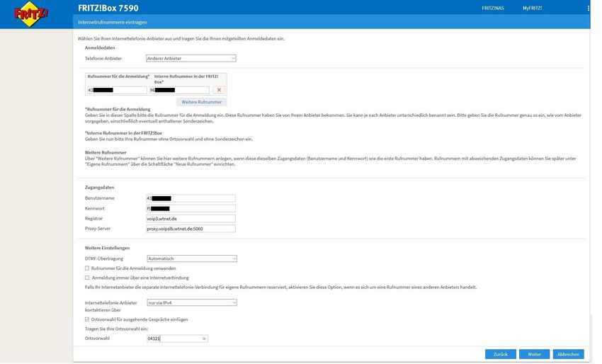Clear the Ortsvorwahl field with X icon

[x=204, y=339]
